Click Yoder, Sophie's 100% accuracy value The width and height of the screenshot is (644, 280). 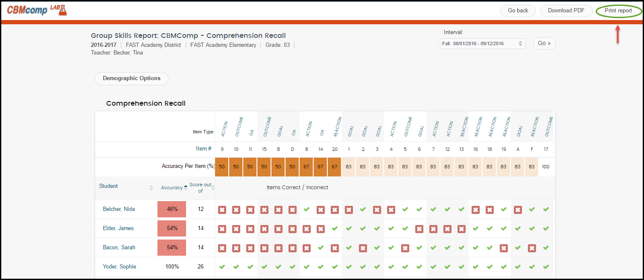click(172, 267)
